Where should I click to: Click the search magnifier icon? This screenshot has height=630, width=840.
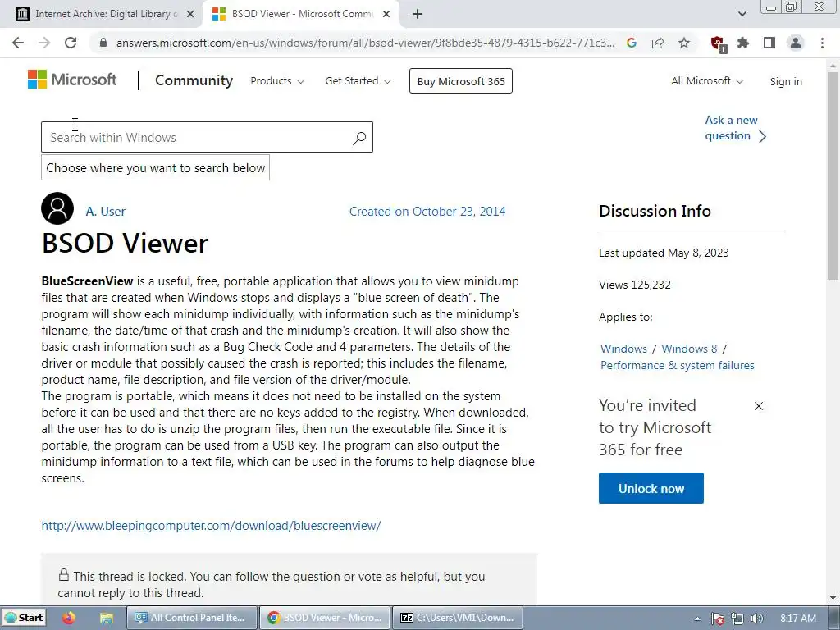[x=359, y=138]
